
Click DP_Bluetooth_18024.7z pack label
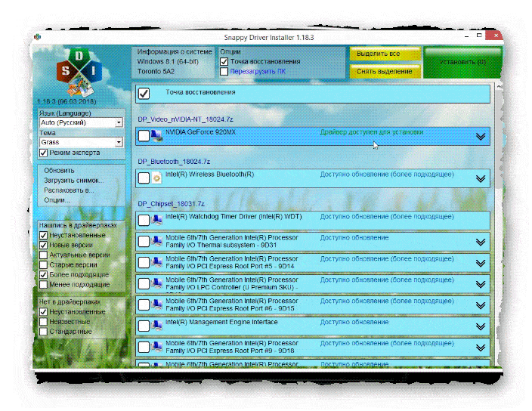coord(174,162)
